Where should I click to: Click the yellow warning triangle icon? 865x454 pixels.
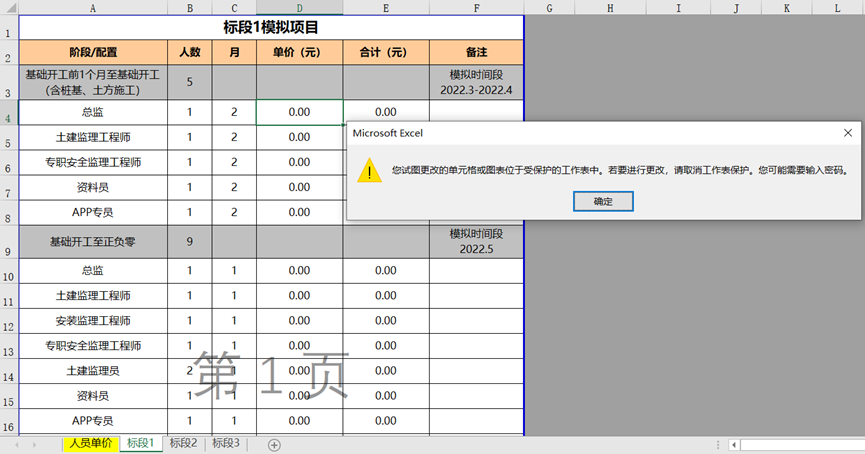tap(369, 170)
